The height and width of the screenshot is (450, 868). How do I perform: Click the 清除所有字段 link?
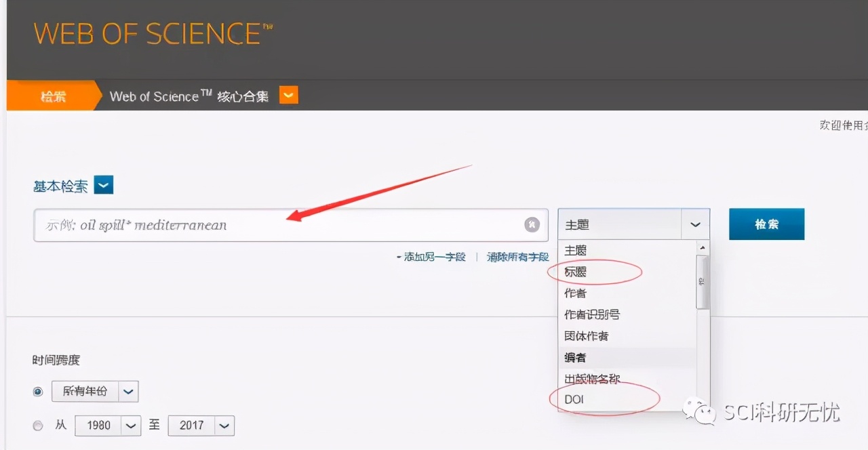coord(517,257)
